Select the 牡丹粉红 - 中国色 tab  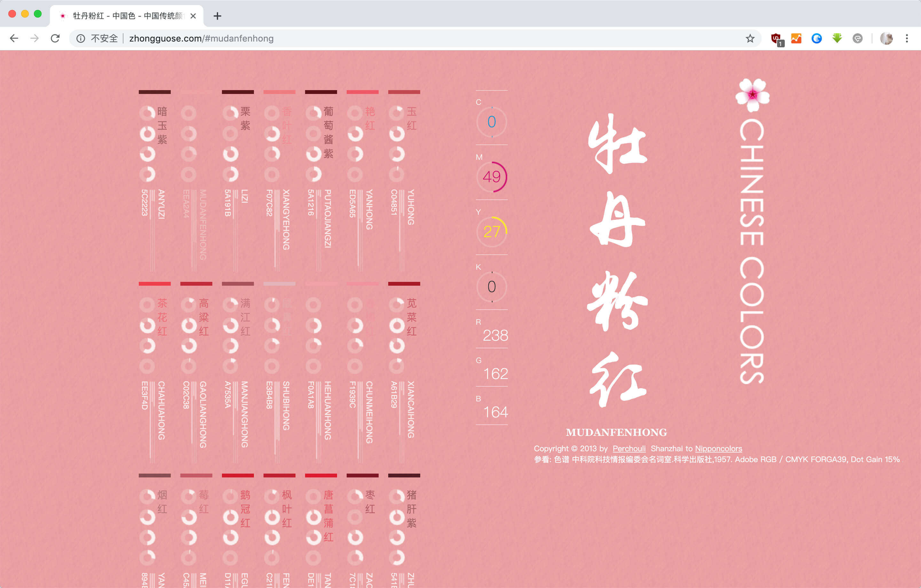(x=126, y=16)
